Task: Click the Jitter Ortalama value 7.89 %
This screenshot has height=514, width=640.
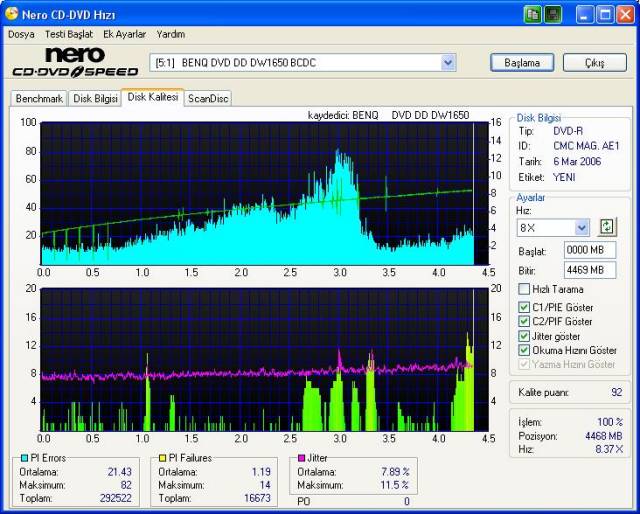Action: click(x=395, y=472)
